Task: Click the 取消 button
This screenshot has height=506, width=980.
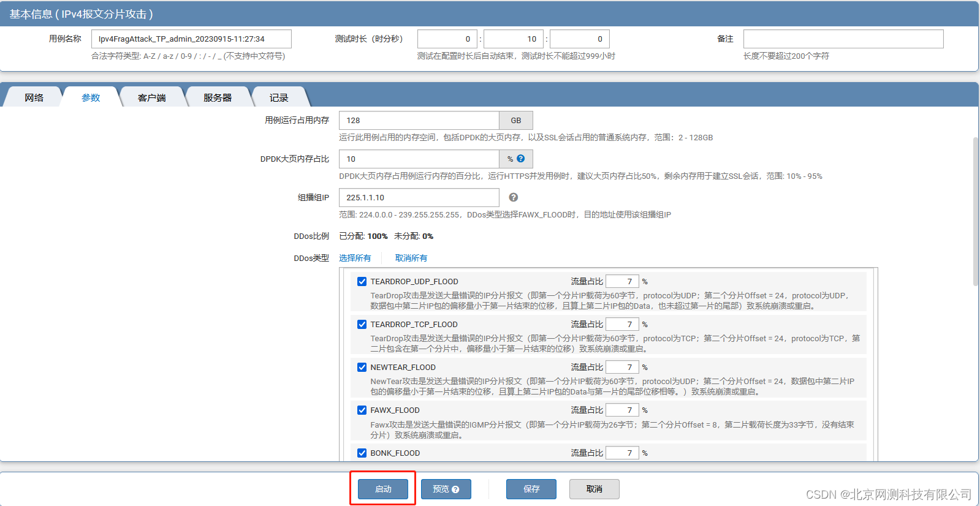Action: click(594, 489)
